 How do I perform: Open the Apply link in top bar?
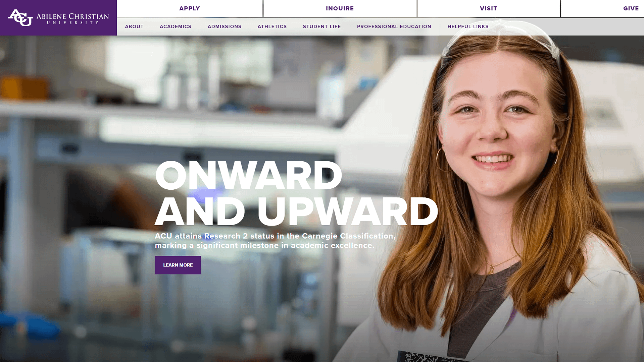(190, 8)
